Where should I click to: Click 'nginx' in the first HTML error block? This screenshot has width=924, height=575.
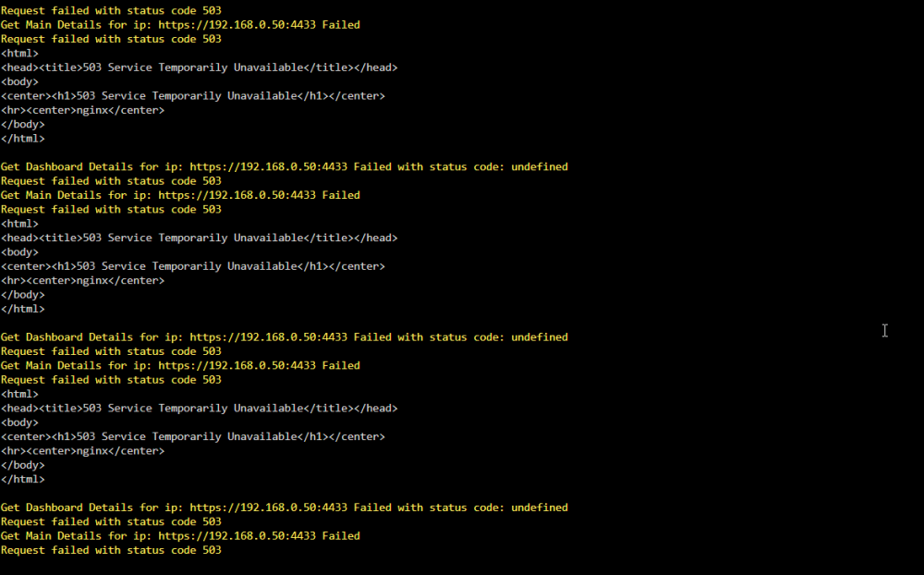pos(92,110)
